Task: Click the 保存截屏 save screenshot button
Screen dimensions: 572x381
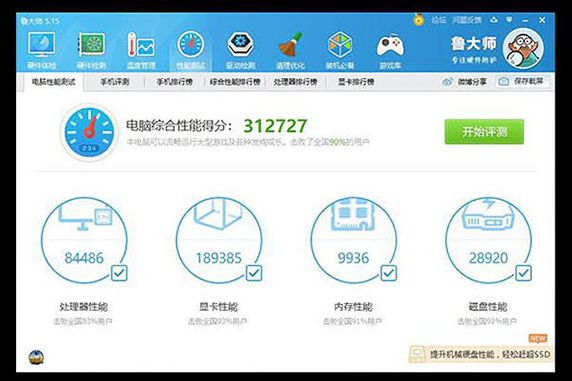Action: click(522, 81)
